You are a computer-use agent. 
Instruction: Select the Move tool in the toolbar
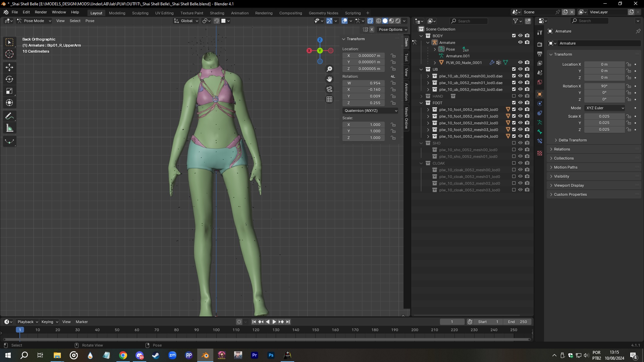click(9, 67)
